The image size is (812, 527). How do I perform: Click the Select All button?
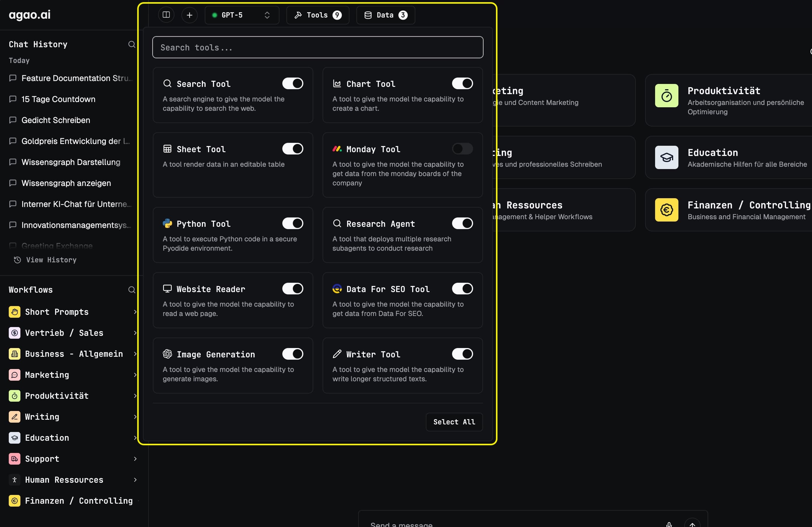point(454,422)
